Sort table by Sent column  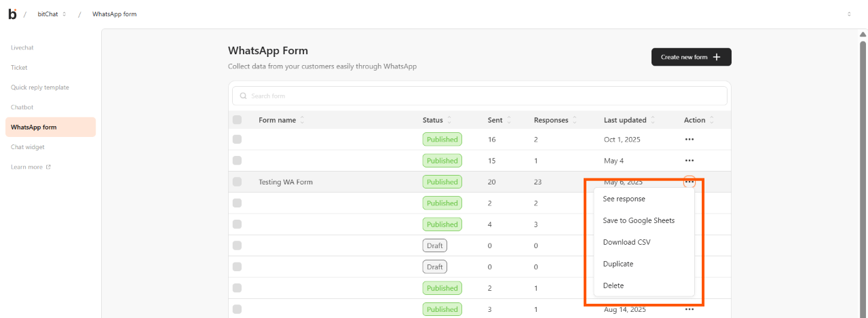[509, 120]
